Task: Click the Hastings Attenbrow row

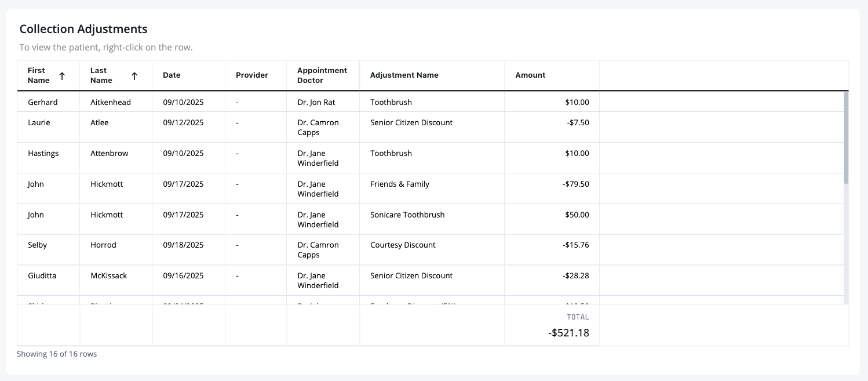Action: click(x=431, y=158)
